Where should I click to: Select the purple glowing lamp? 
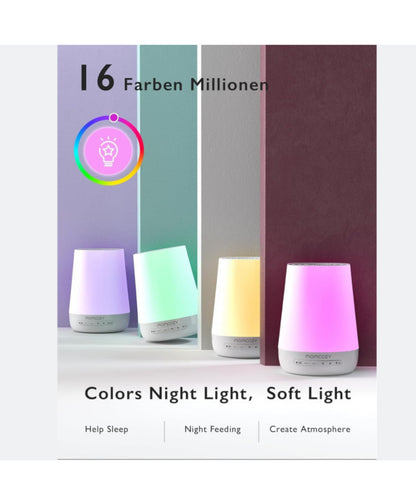[x=99, y=290]
